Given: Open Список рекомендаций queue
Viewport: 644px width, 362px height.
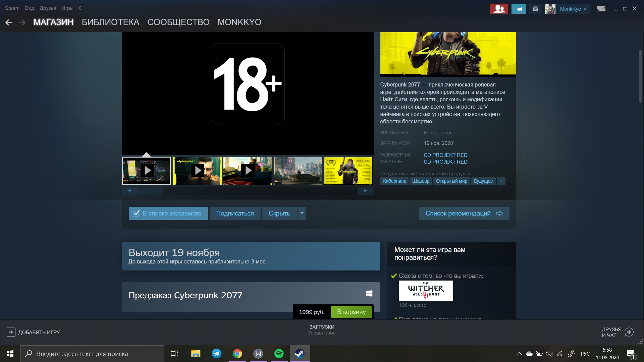Looking at the screenshot, I should pyautogui.click(x=464, y=214).
